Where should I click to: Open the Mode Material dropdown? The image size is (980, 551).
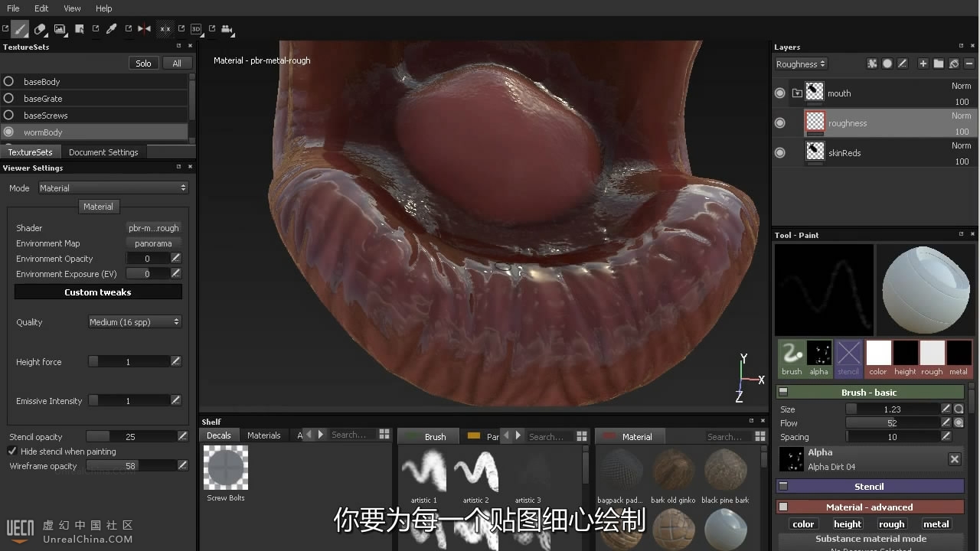tap(113, 187)
